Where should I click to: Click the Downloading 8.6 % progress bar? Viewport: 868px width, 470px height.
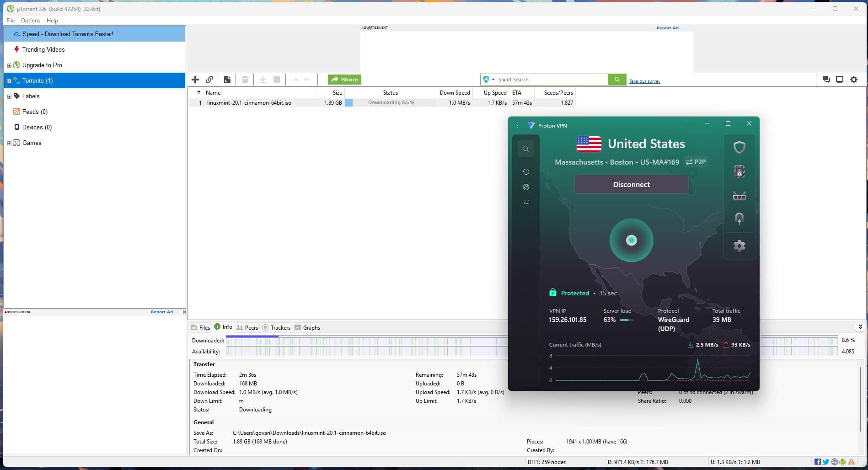391,103
